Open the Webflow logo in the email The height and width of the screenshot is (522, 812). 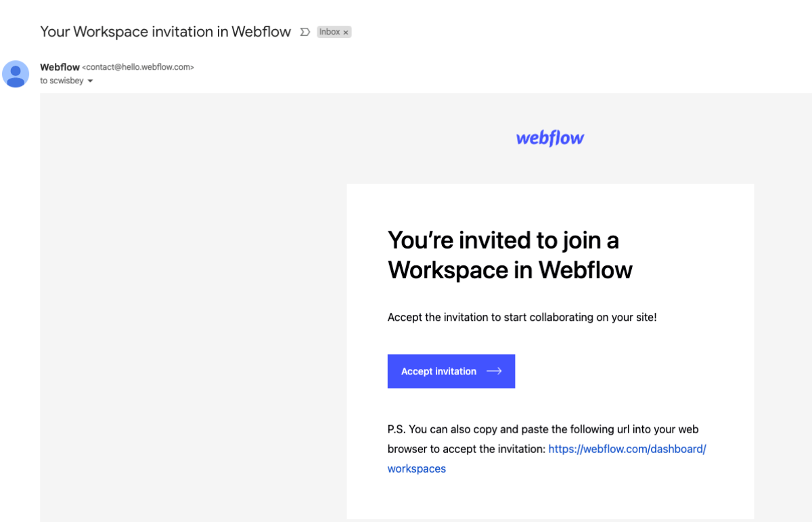[x=549, y=137]
